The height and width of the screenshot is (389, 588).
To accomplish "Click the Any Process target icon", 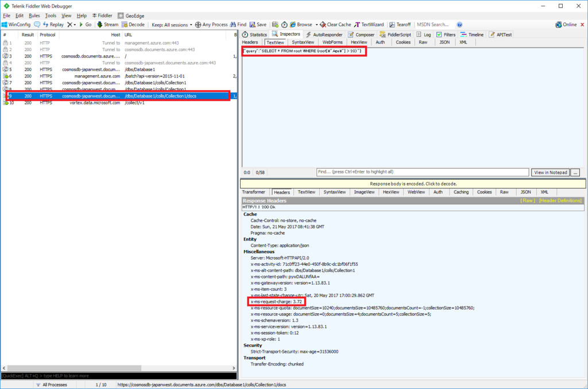I will pos(198,25).
